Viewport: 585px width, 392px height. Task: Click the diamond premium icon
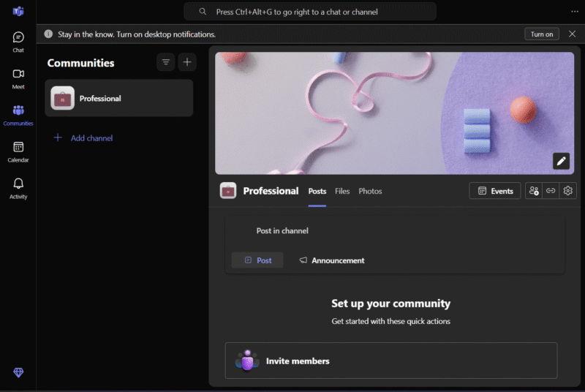click(x=18, y=372)
